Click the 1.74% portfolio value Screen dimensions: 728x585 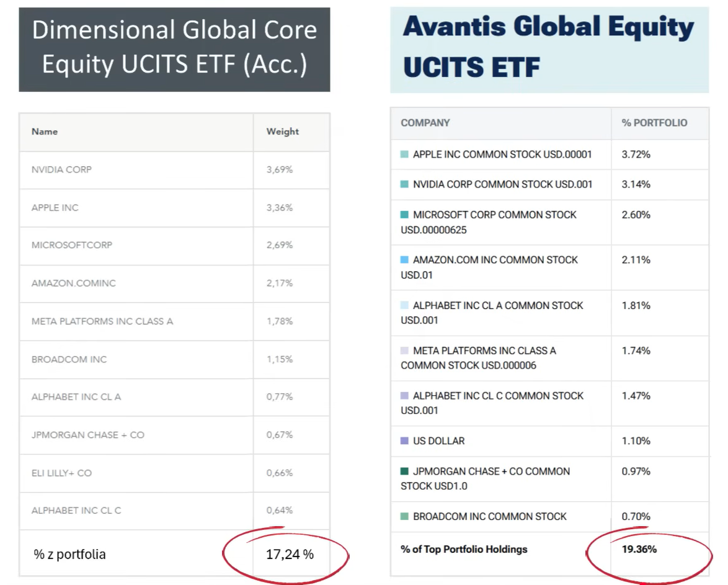coord(636,351)
